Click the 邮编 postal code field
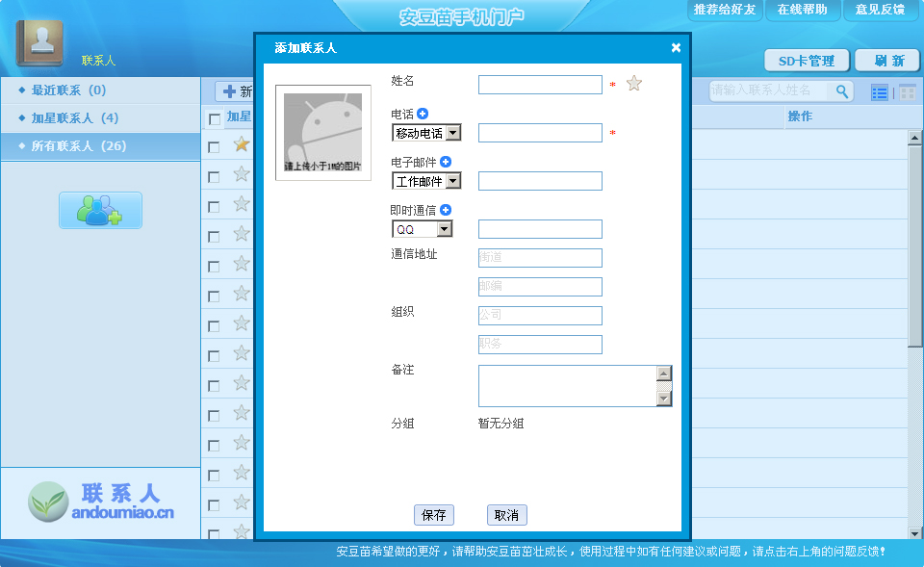924x567 pixels. (540, 287)
